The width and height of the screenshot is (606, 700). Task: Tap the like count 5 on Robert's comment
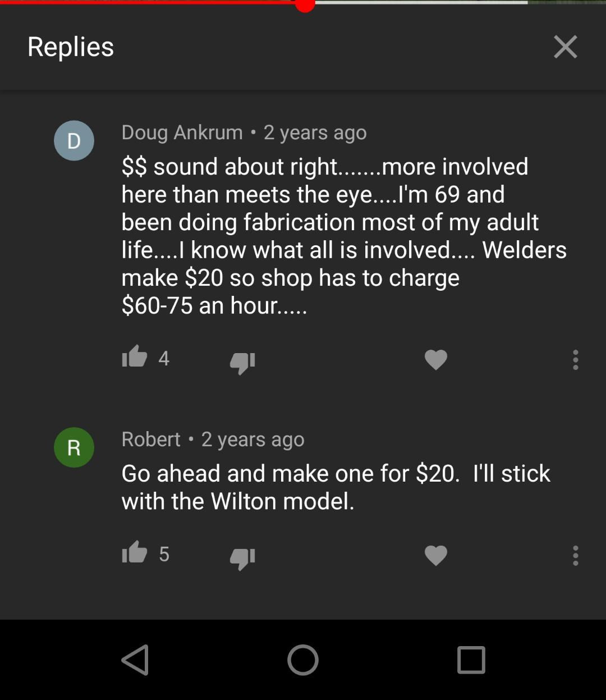(164, 554)
